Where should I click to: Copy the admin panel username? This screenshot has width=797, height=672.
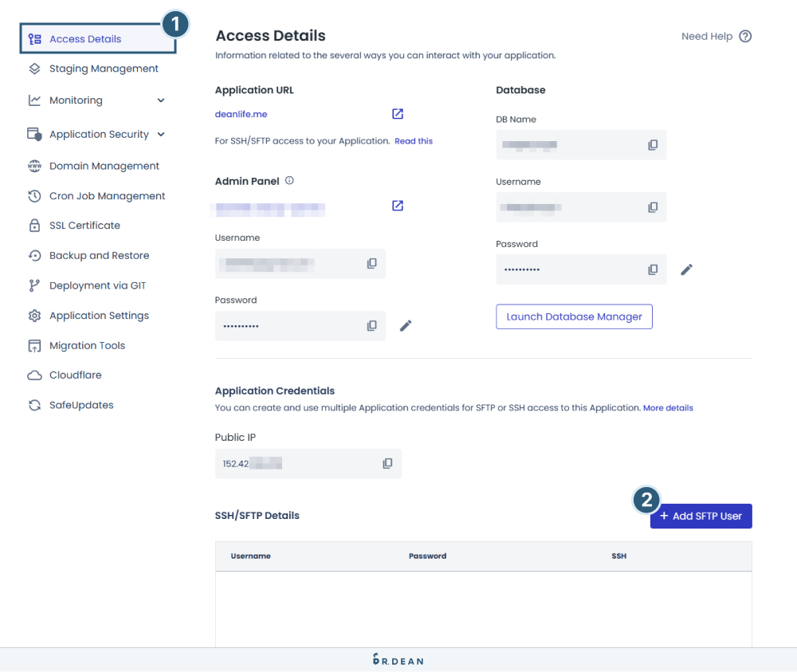(x=371, y=263)
